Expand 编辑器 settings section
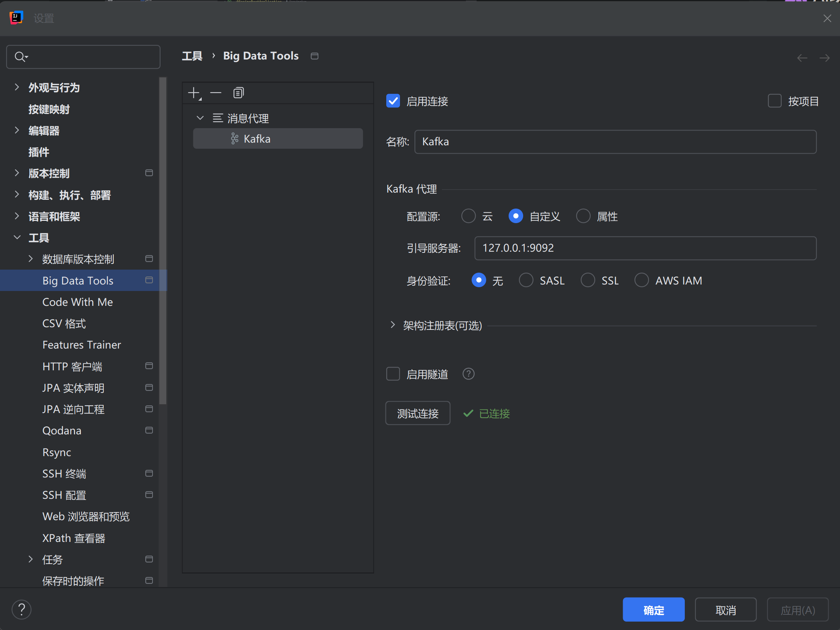Screen dimensions: 840x630 tap(17, 130)
